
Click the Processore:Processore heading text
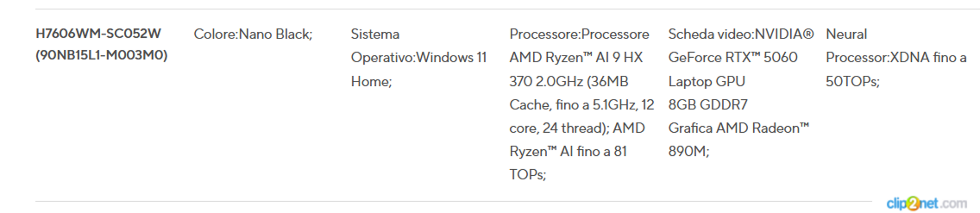pos(579,34)
